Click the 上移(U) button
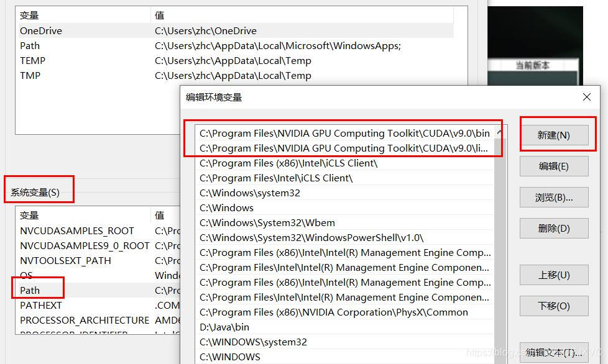The height and width of the screenshot is (364, 608). coord(554,275)
